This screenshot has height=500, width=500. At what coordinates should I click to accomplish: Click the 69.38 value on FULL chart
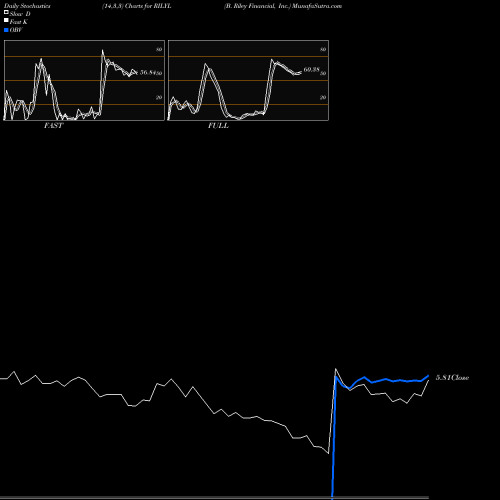click(312, 70)
